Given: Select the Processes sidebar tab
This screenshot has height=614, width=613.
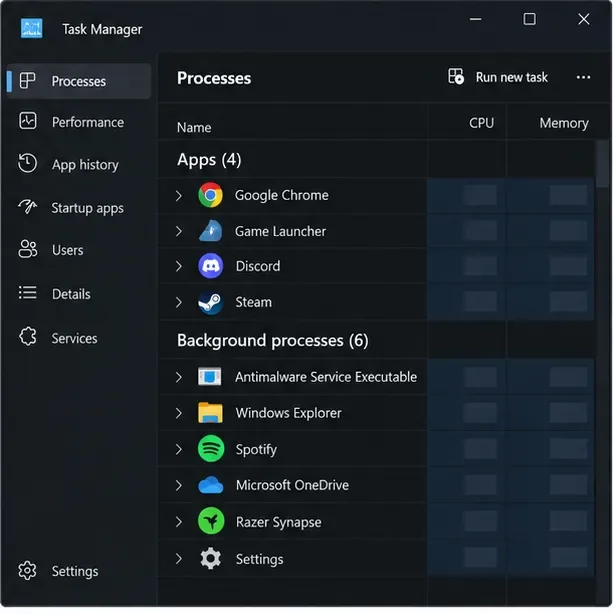Looking at the screenshot, I should [79, 81].
